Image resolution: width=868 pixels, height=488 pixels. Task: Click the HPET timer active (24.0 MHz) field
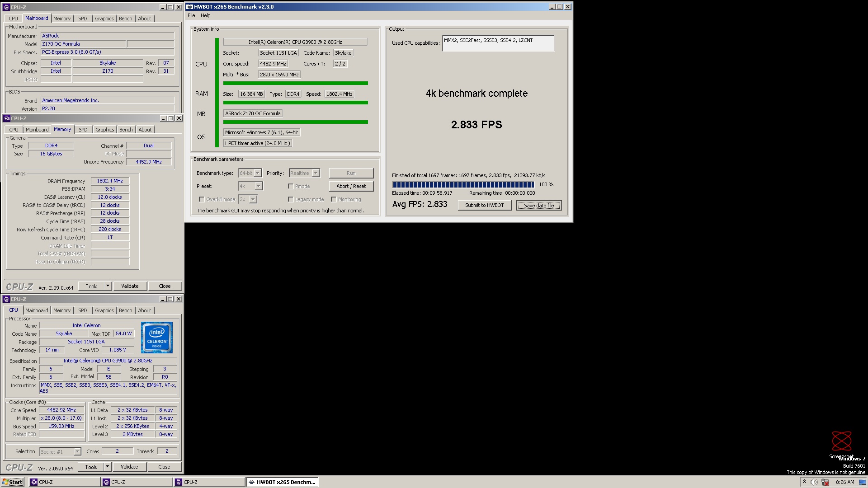[257, 143]
